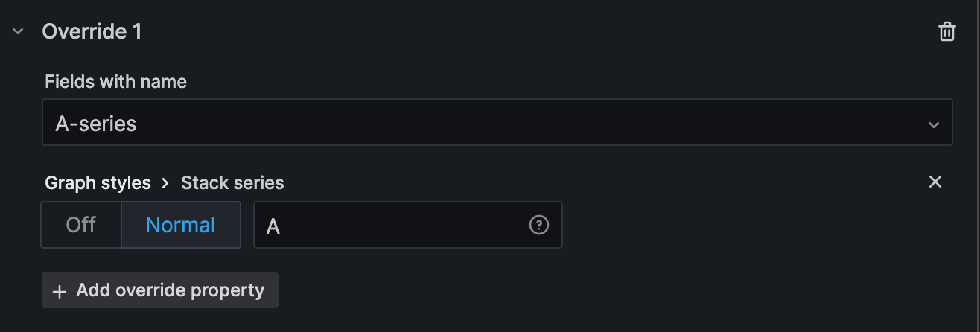Click the help question mark icon

[538, 225]
